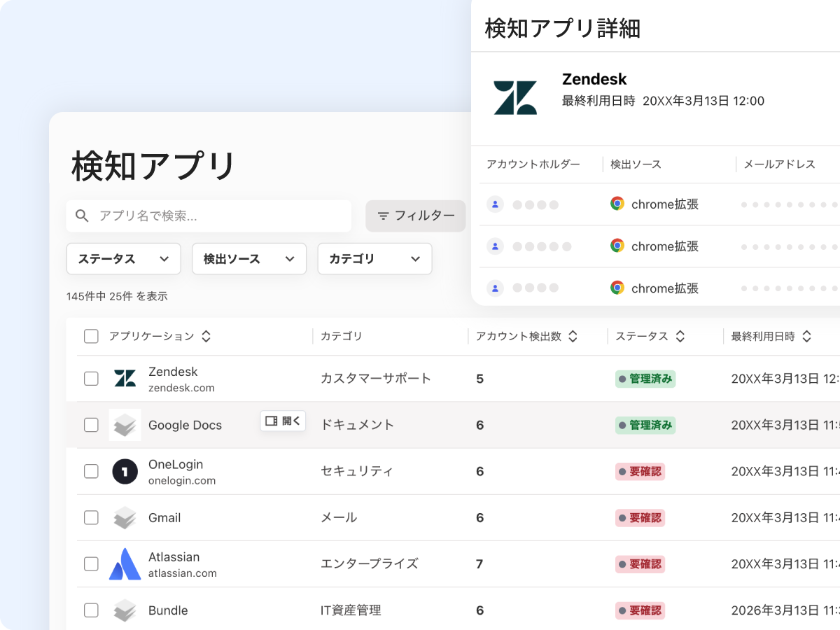
Task: Expand the 検出ソース dropdown
Action: 248,259
